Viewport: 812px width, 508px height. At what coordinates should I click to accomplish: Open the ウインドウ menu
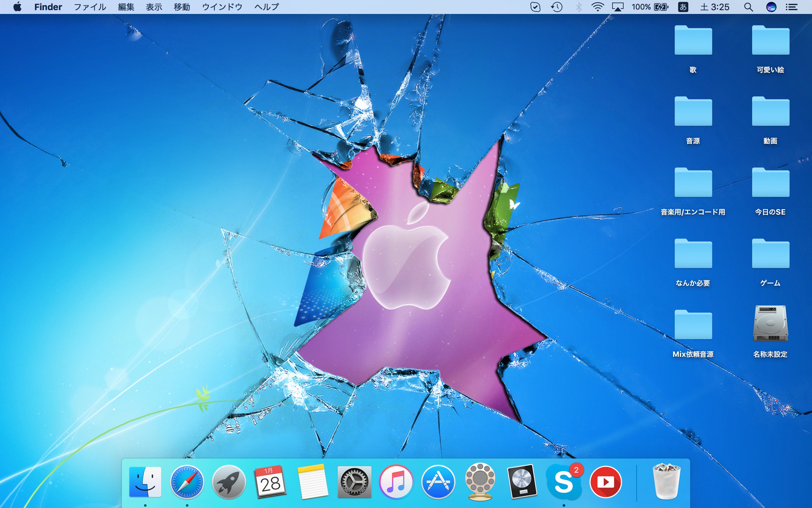click(x=222, y=7)
